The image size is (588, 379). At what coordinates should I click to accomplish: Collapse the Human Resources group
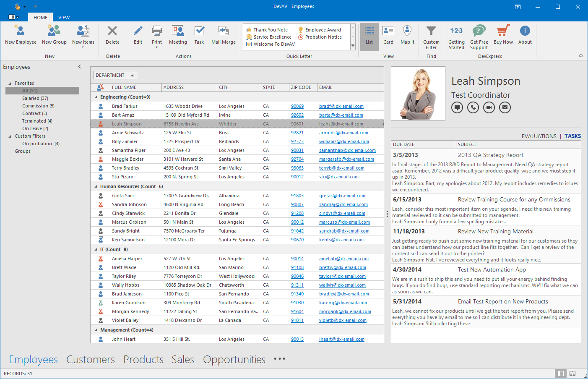(96, 186)
